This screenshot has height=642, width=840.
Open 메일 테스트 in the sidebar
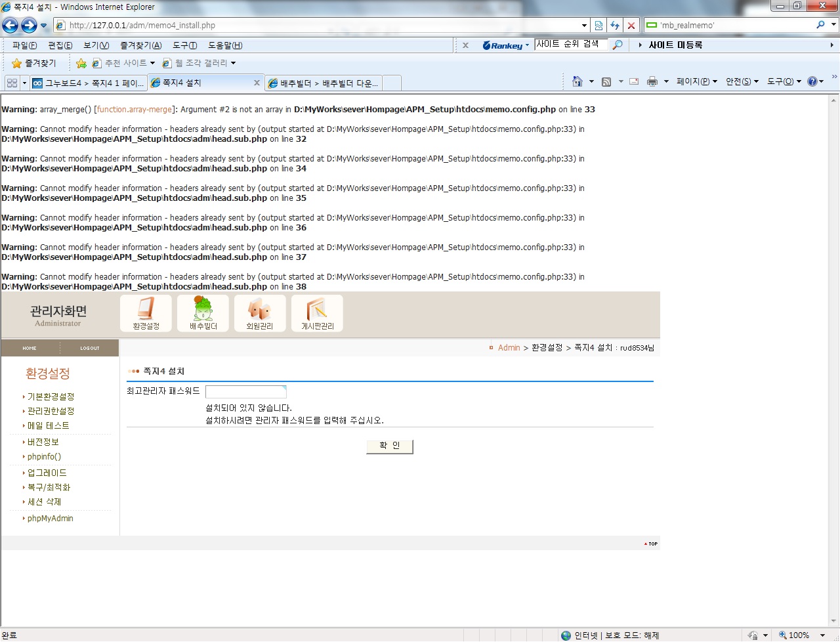(48, 425)
